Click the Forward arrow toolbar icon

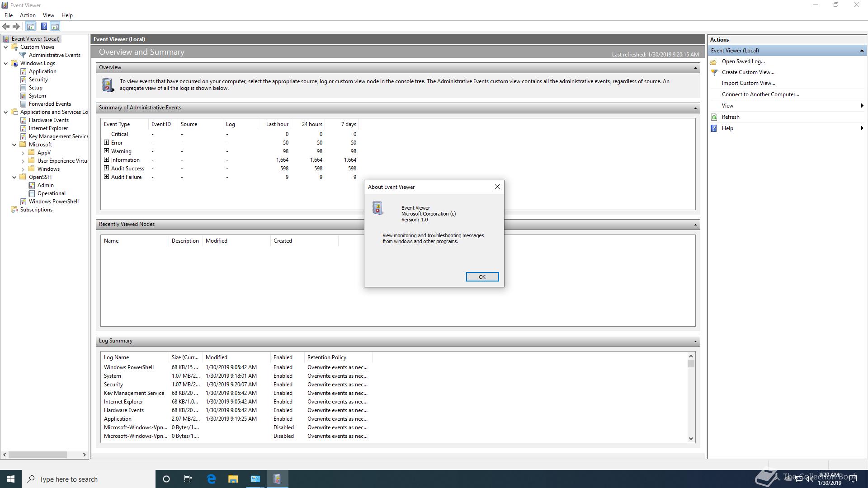point(16,26)
